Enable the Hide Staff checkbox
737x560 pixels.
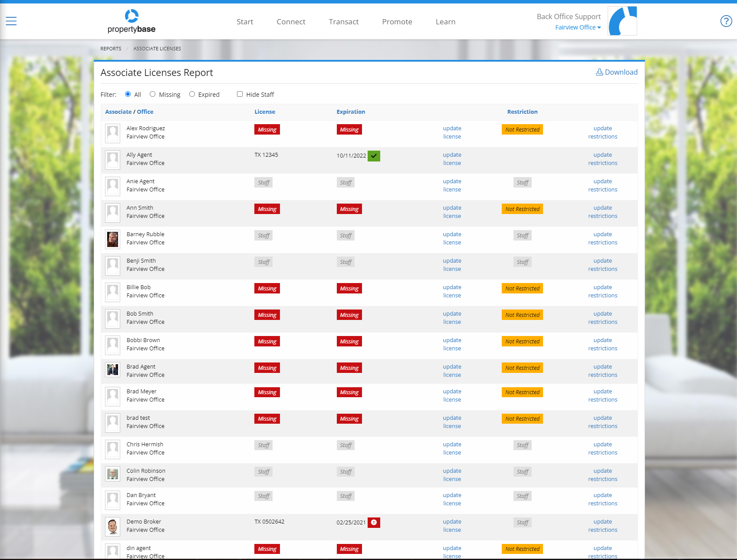[x=240, y=94]
